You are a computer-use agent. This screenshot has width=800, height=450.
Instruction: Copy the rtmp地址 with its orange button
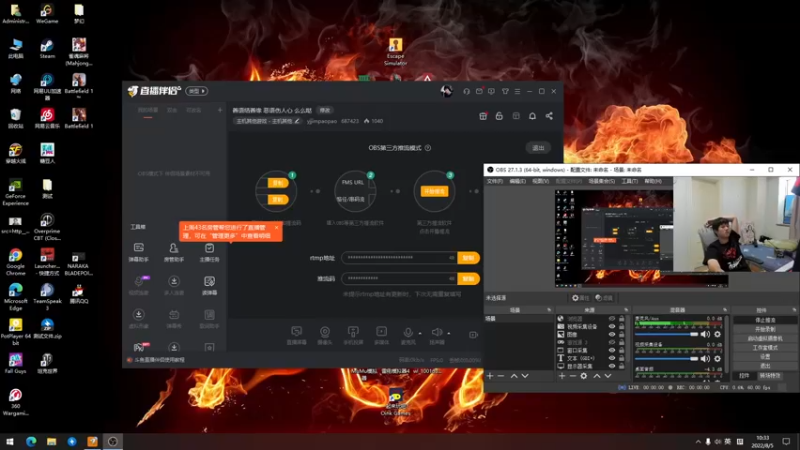[x=468, y=258]
